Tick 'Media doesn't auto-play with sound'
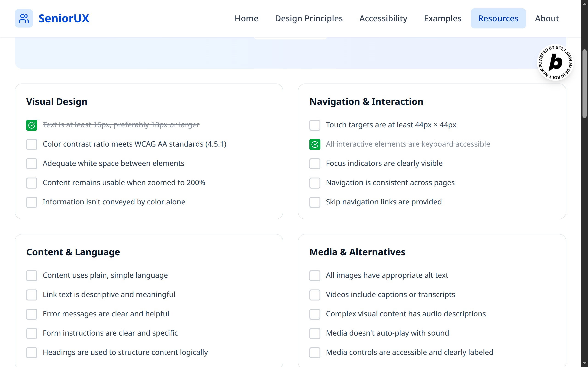This screenshot has width=588, height=367. 315,333
